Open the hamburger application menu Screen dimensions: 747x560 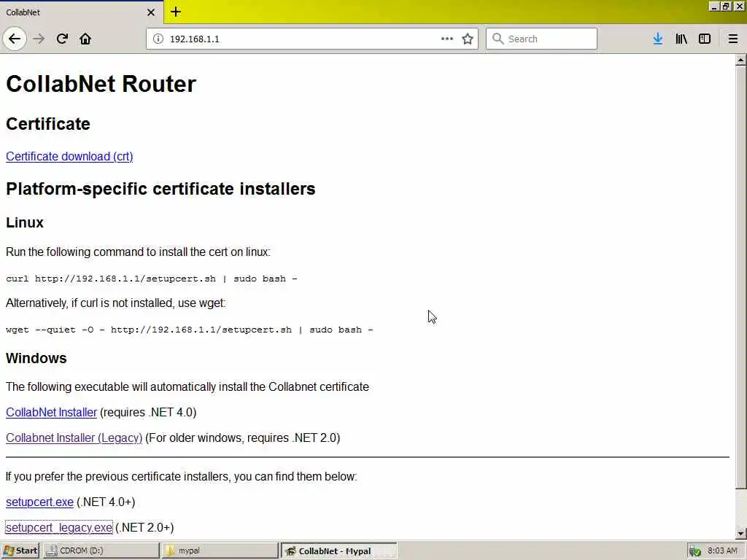[x=732, y=39]
